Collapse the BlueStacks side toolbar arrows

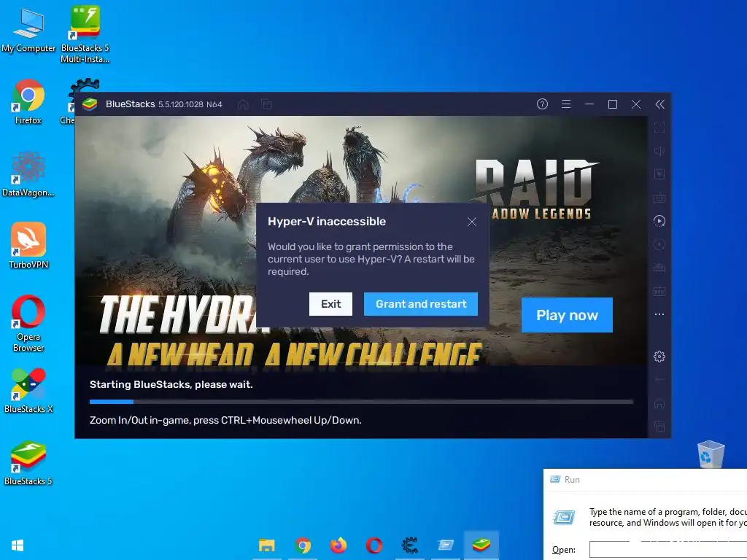pyautogui.click(x=659, y=104)
